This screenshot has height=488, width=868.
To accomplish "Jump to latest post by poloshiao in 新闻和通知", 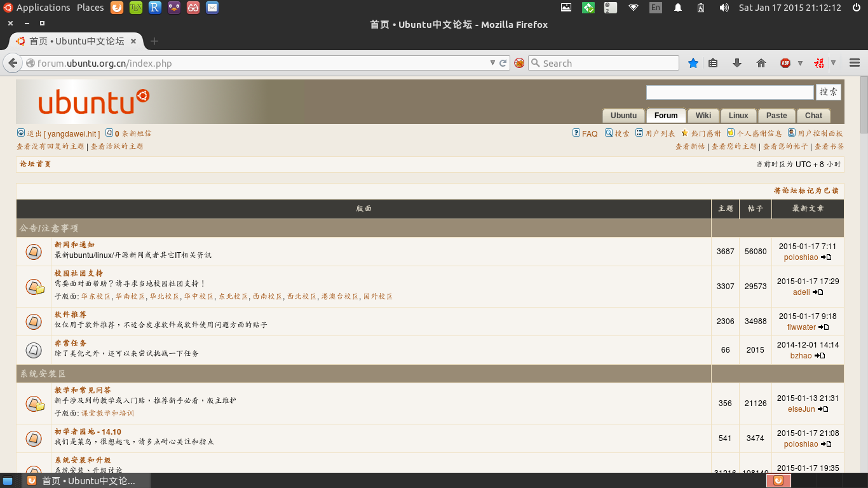I will click(826, 257).
